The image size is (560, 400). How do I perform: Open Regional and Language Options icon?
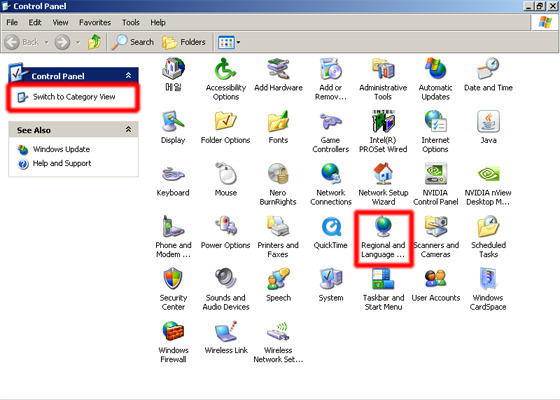tap(383, 236)
